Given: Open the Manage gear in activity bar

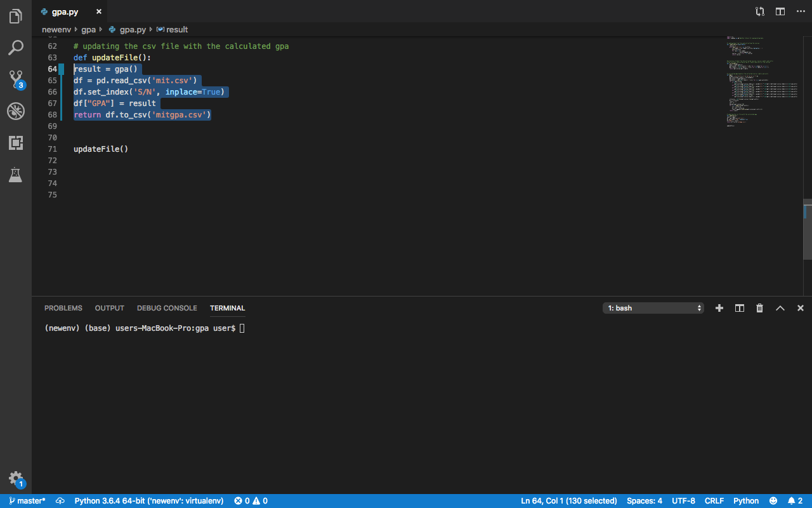Looking at the screenshot, I should 16,479.
